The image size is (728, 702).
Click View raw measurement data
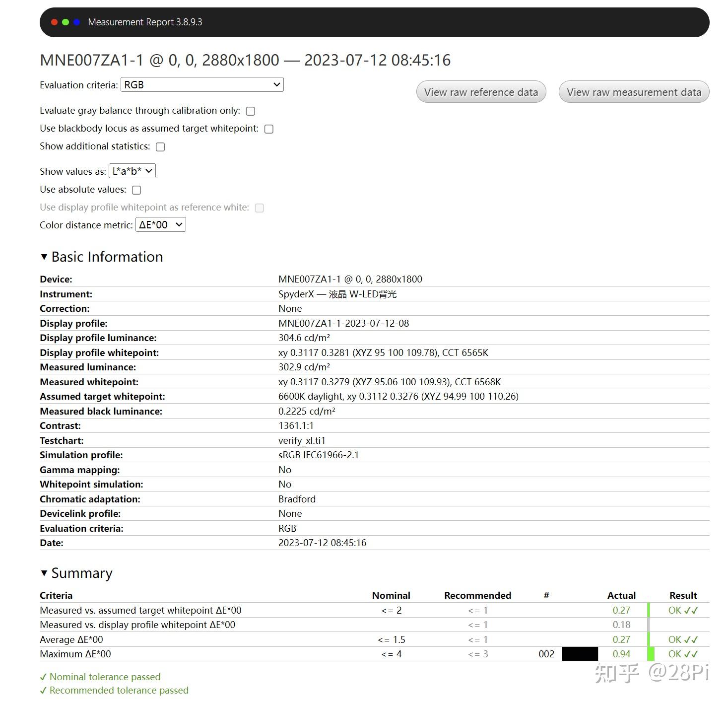(x=634, y=92)
